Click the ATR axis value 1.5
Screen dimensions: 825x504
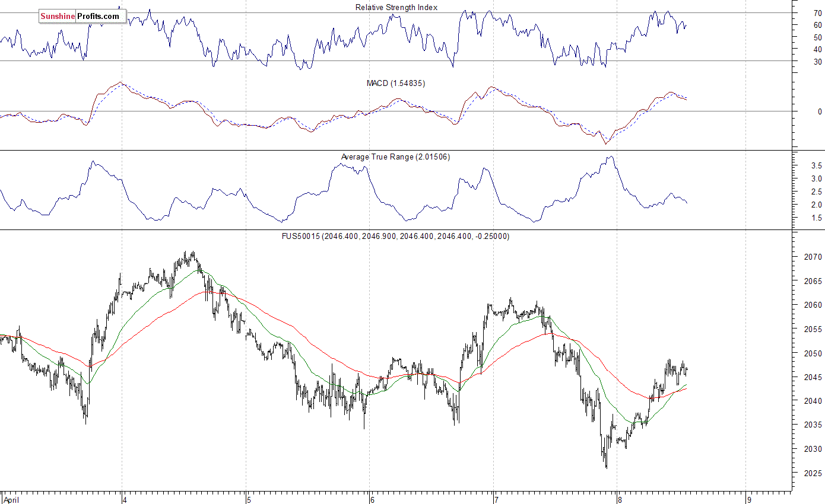pyautogui.click(x=817, y=218)
